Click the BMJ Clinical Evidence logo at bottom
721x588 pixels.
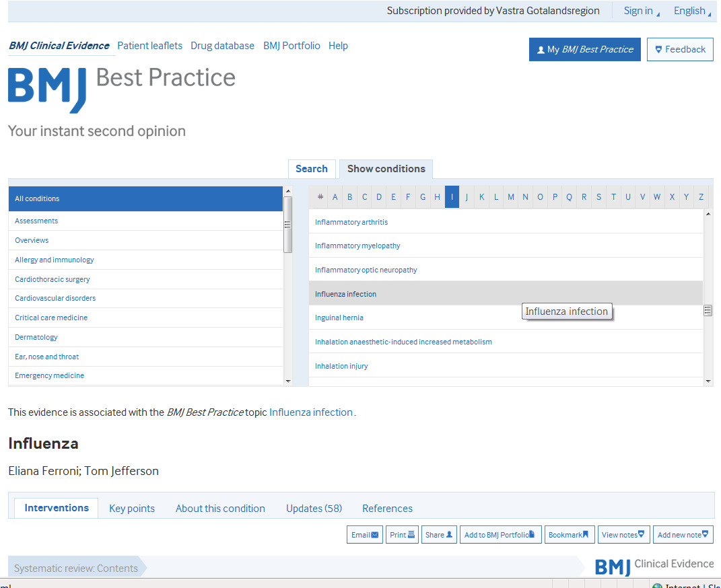654,566
